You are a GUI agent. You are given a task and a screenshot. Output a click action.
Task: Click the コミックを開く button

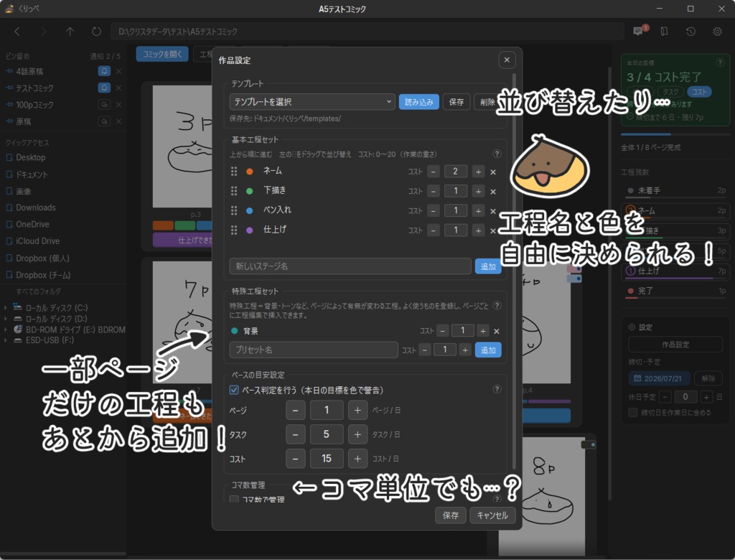click(162, 54)
